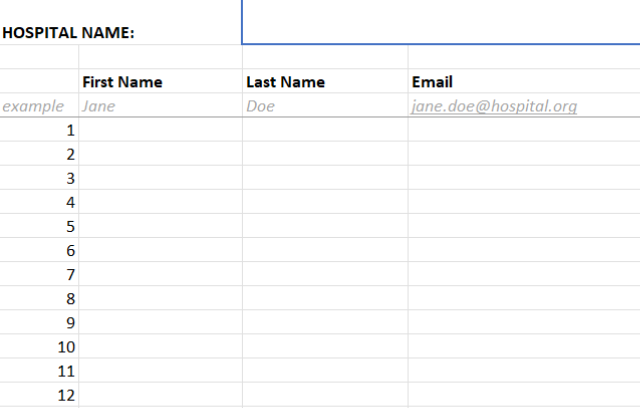Select the First Name cell in row 9
Viewport: 640px width, 408px height.
(160, 322)
